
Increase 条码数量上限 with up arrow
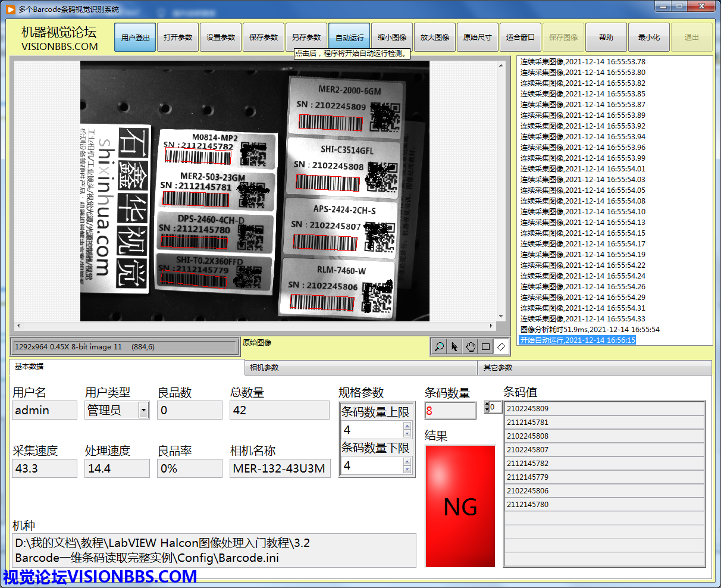[407, 426]
